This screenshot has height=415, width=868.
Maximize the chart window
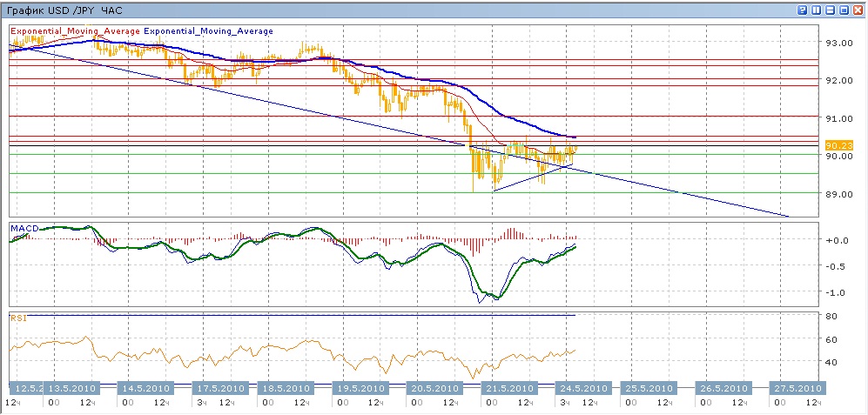844,10
